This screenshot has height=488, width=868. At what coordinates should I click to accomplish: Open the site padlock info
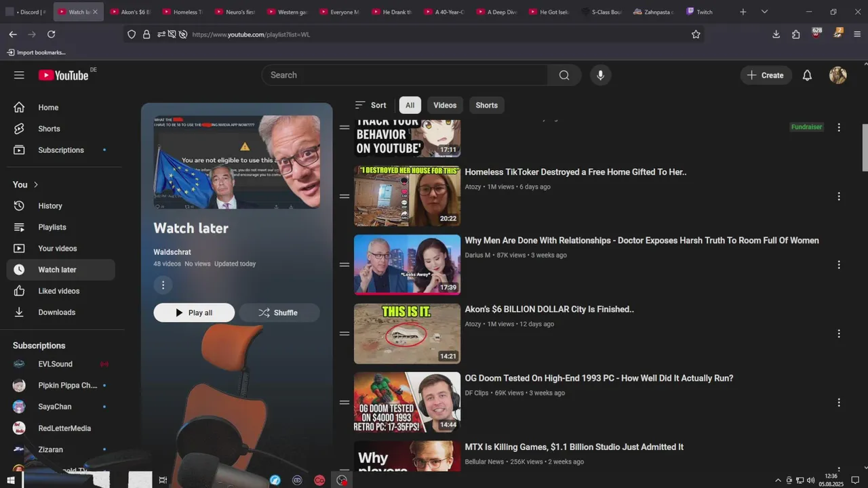point(146,34)
